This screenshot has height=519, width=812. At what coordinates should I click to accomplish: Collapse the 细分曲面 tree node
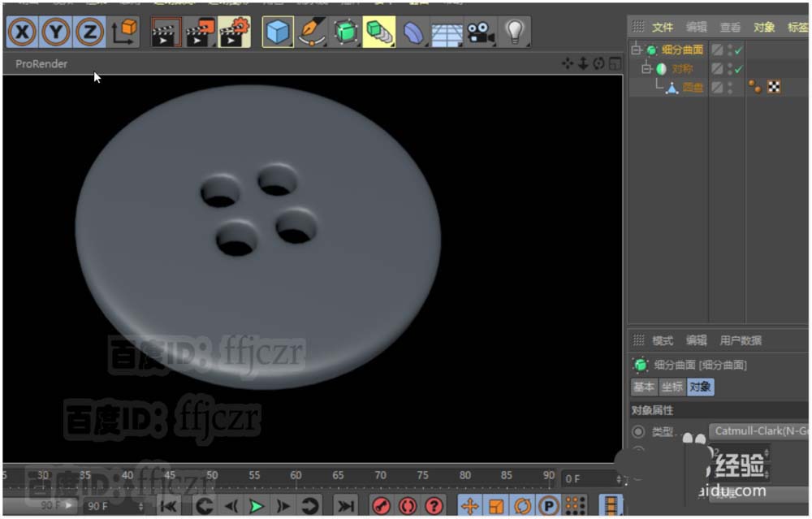(x=636, y=50)
